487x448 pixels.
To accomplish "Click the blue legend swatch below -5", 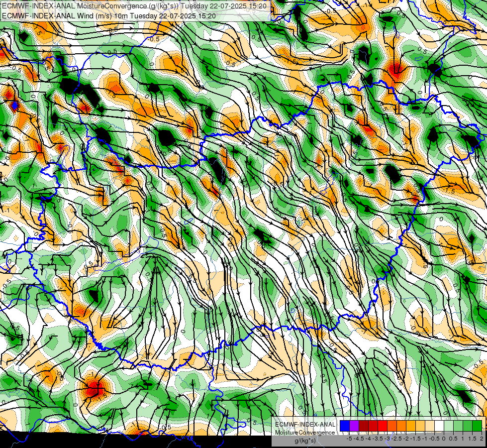I will (x=345, y=426).
